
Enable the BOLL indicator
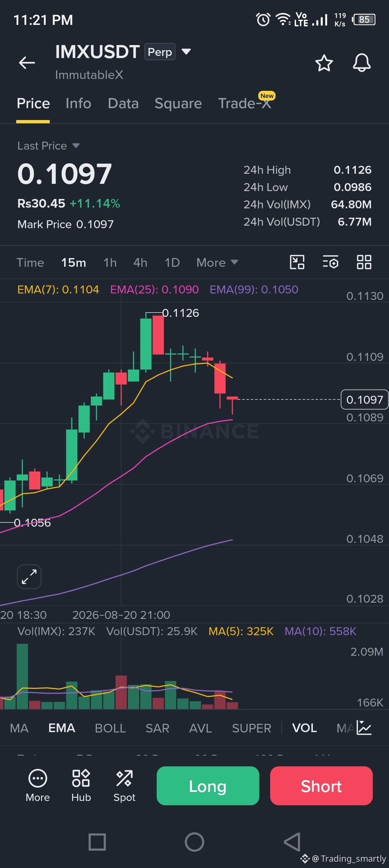click(x=110, y=728)
